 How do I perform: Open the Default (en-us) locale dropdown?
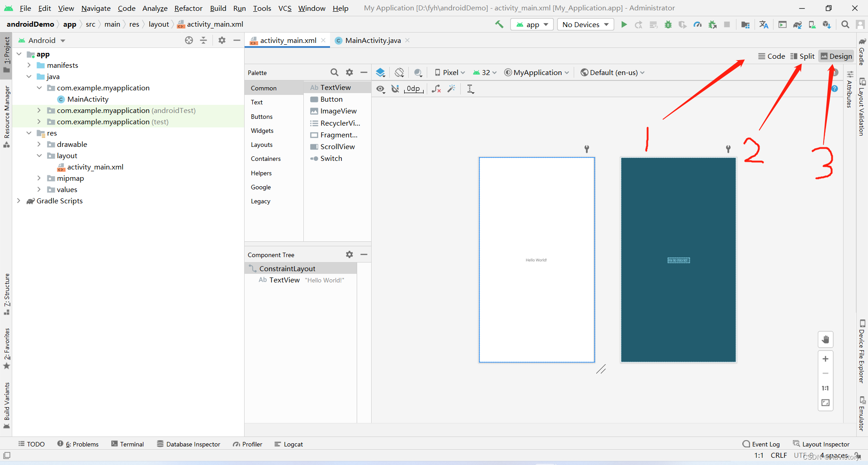point(613,72)
